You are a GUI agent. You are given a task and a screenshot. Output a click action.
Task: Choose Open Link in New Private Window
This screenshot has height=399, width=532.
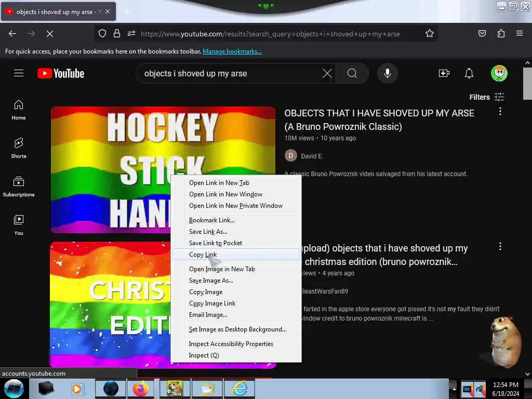pos(236,206)
